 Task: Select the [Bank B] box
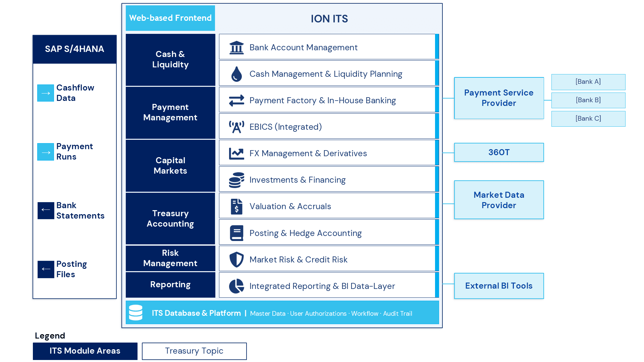588,100
